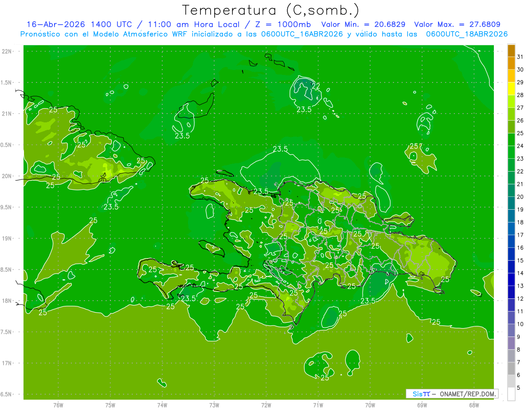Click the 68W longitude axis label
The width and height of the screenshot is (532, 411).
[473, 405]
